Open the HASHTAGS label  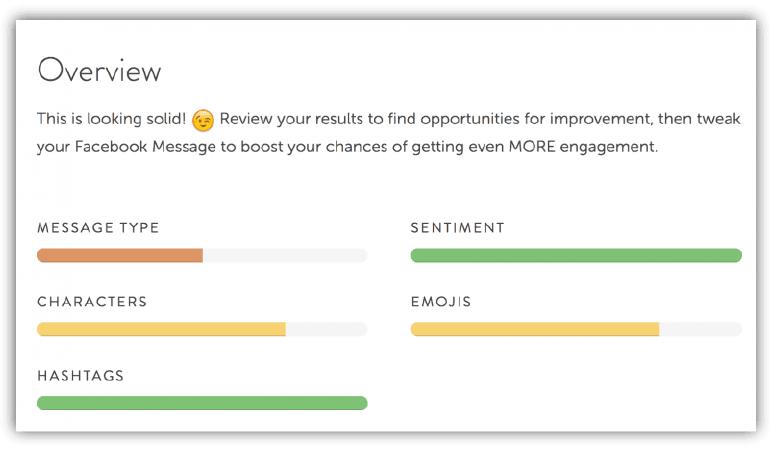click(x=80, y=376)
